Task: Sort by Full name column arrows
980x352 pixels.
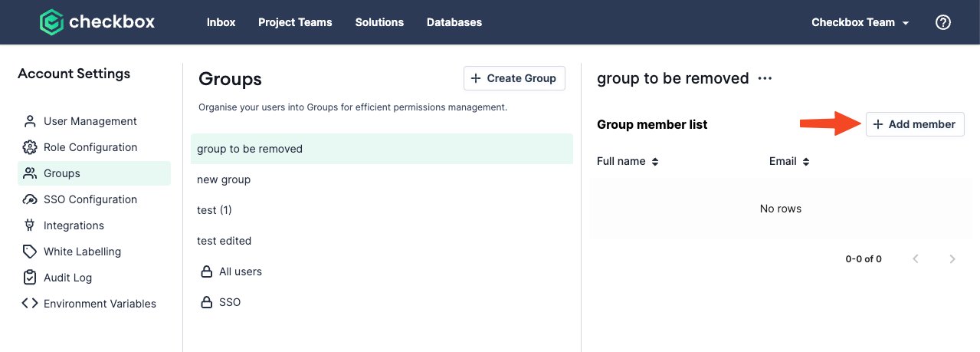Action: point(655,162)
